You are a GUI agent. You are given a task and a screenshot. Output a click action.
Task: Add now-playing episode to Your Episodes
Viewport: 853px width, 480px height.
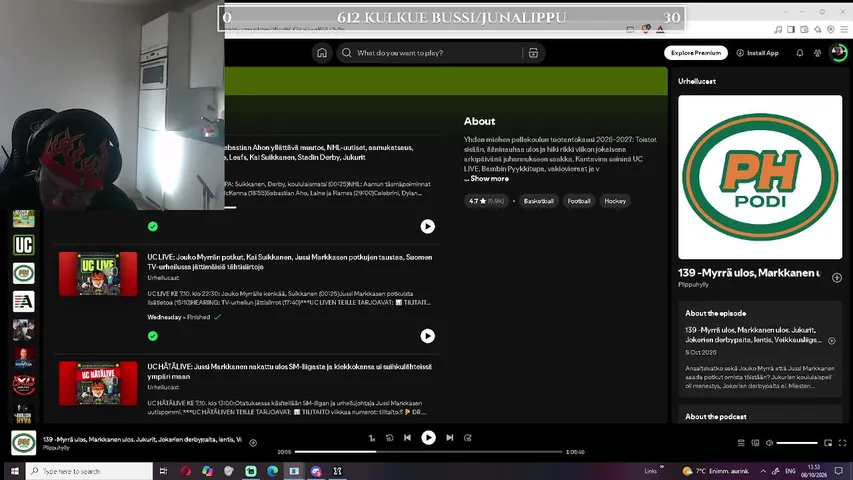pyautogui.click(x=253, y=443)
